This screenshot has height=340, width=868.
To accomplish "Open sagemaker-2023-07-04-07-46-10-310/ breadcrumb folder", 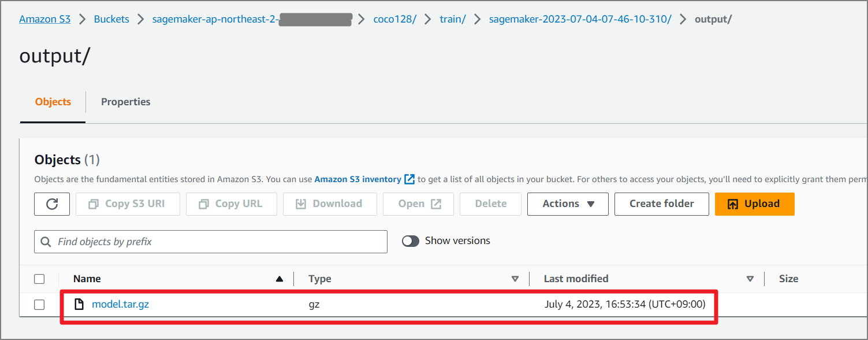I will pyautogui.click(x=580, y=19).
